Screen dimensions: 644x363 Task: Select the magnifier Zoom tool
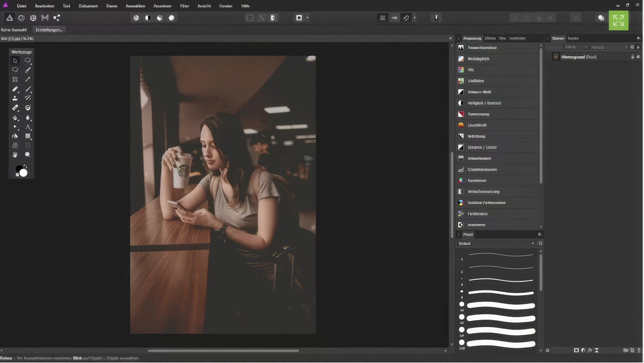coord(28,155)
